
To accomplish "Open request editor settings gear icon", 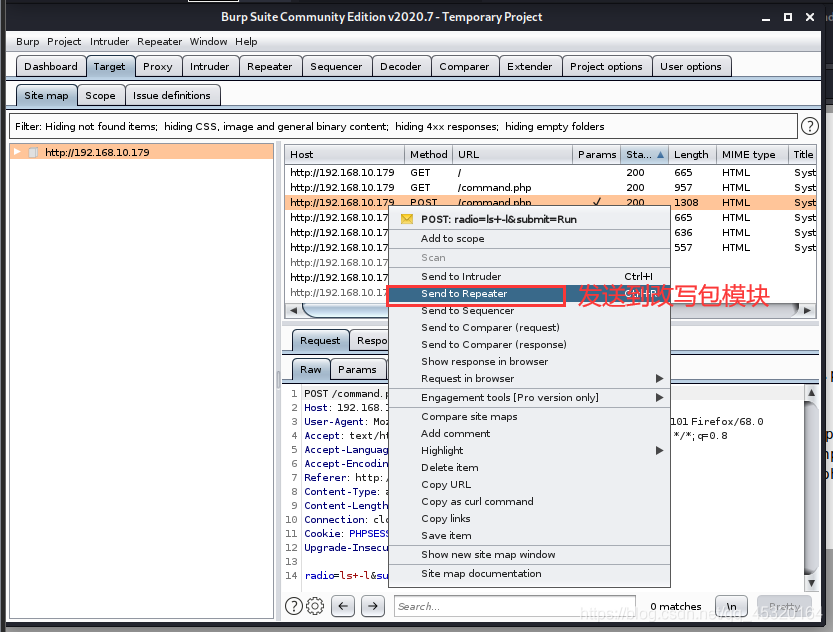I will 315,606.
